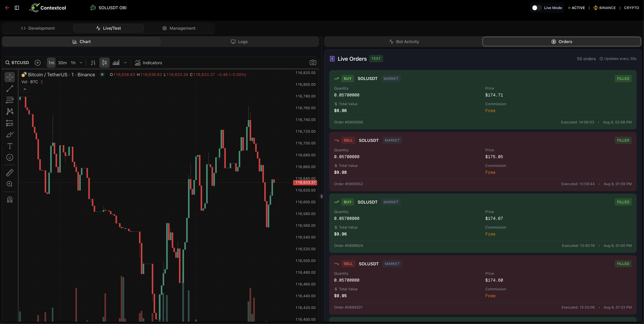Select the 30m timeframe
The image size is (644, 324).
coord(62,63)
